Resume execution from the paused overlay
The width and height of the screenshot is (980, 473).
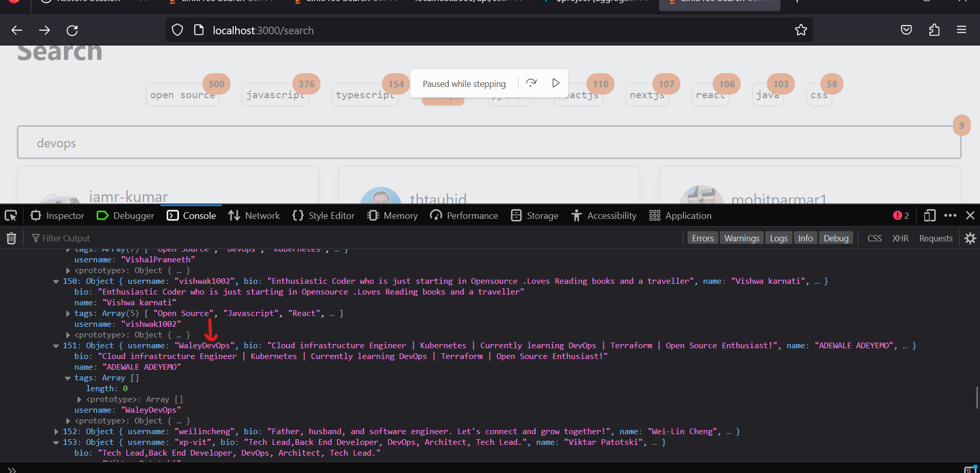coord(556,83)
